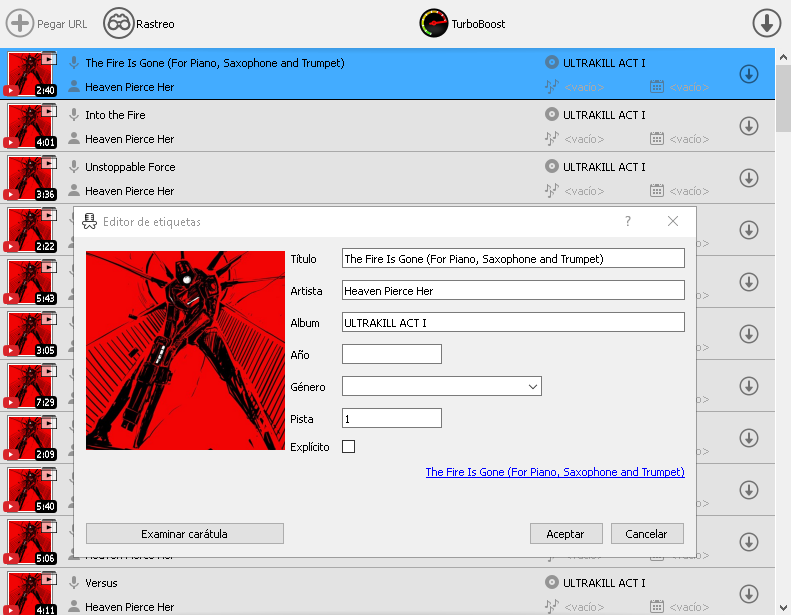Click scrollbar up arrow of track list
The height and width of the screenshot is (615, 791).
(783, 57)
